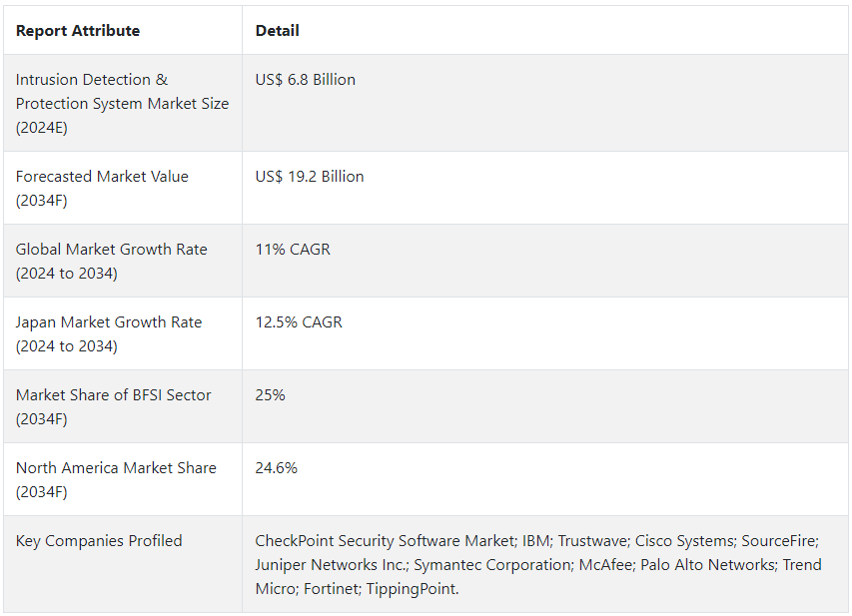This screenshot has height=616, width=852.
Task: Click Fortinet in the companies list
Action: (x=332, y=589)
